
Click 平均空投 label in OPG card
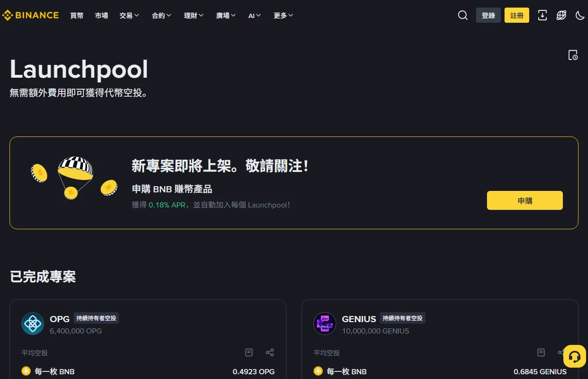point(35,352)
